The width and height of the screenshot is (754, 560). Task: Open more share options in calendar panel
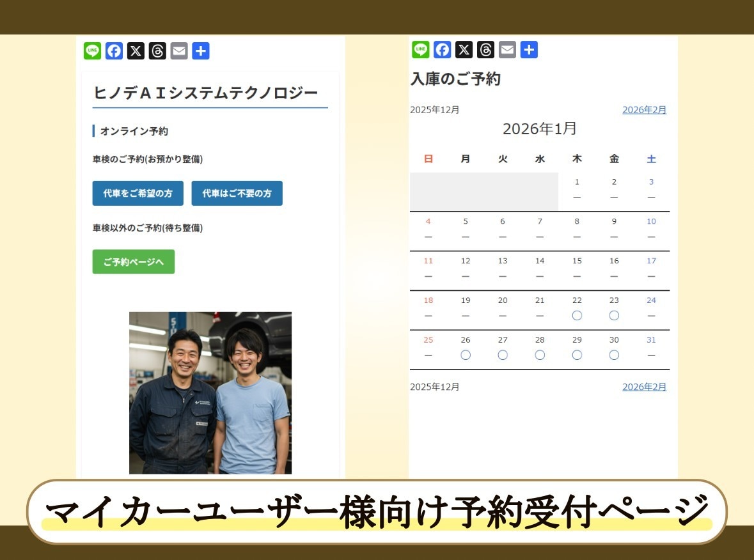528,49
